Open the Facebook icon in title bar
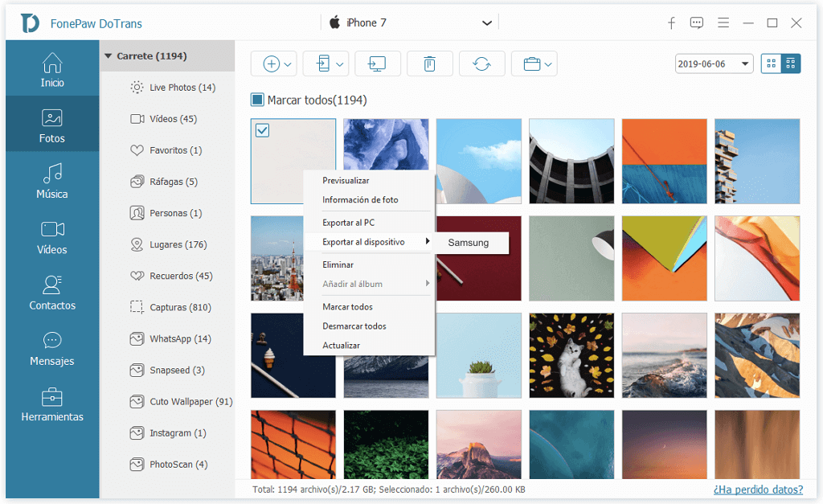The image size is (823, 504). click(671, 23)
